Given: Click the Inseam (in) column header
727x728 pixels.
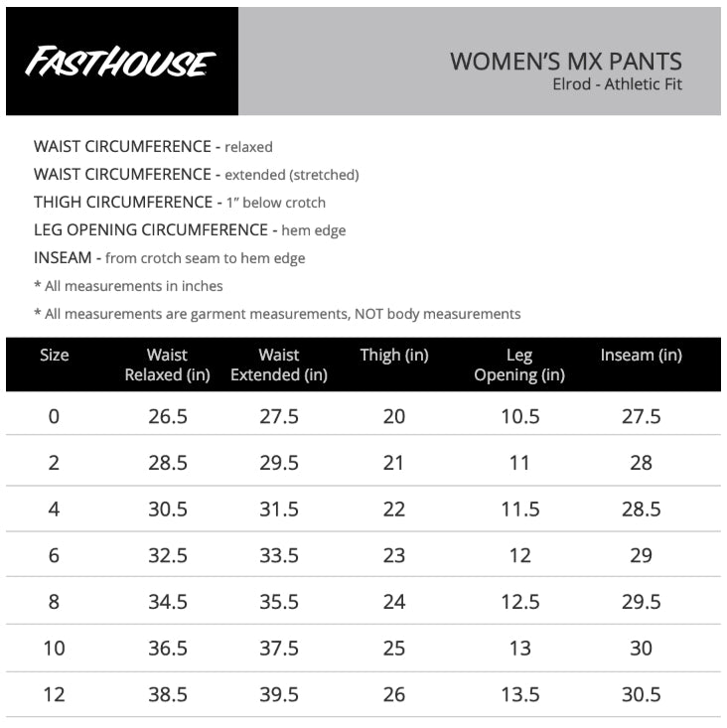Looking at the screenshot, I should (x=641, y=355).
